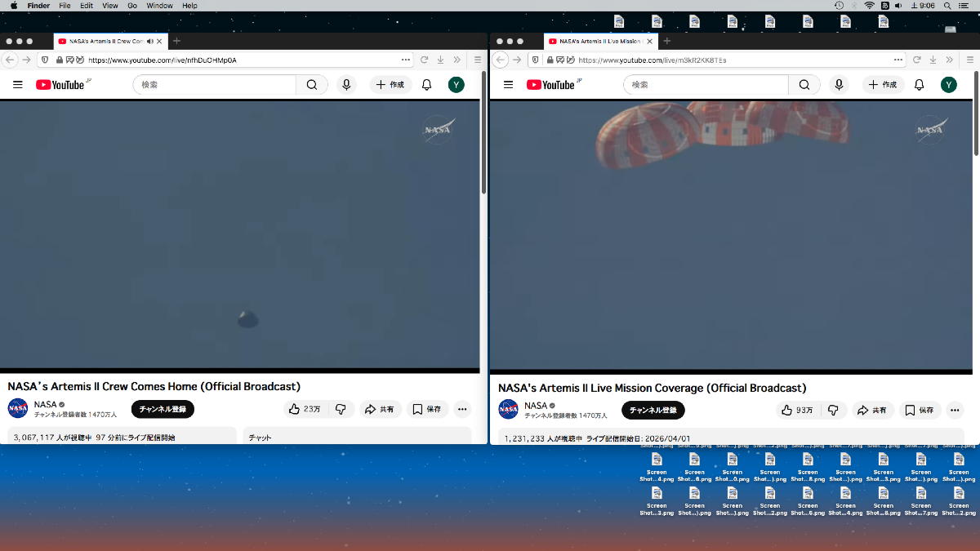Viewport: 980px width, 551px height.
Task: Share (共有) the left window video
Action: [380, 409]
